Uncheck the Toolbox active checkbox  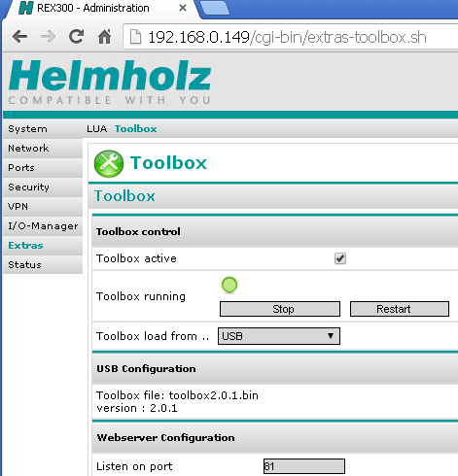(x=340, y=258)
